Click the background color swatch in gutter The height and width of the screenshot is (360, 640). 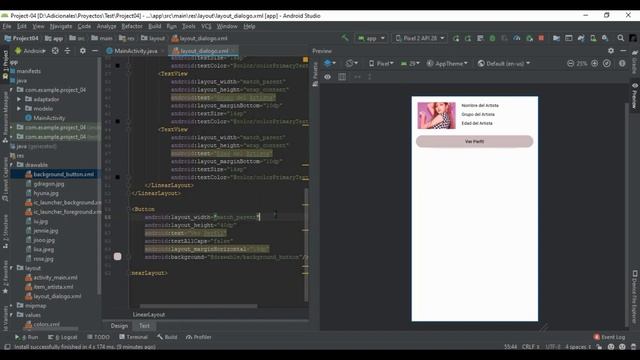point(118,256)
